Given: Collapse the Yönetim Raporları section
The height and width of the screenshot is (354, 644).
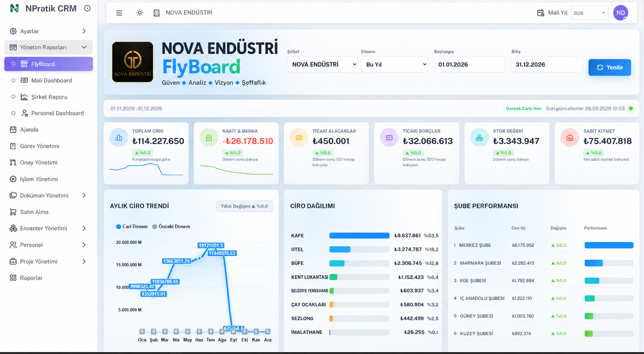Looking at the screenshot, I should 48,47.
